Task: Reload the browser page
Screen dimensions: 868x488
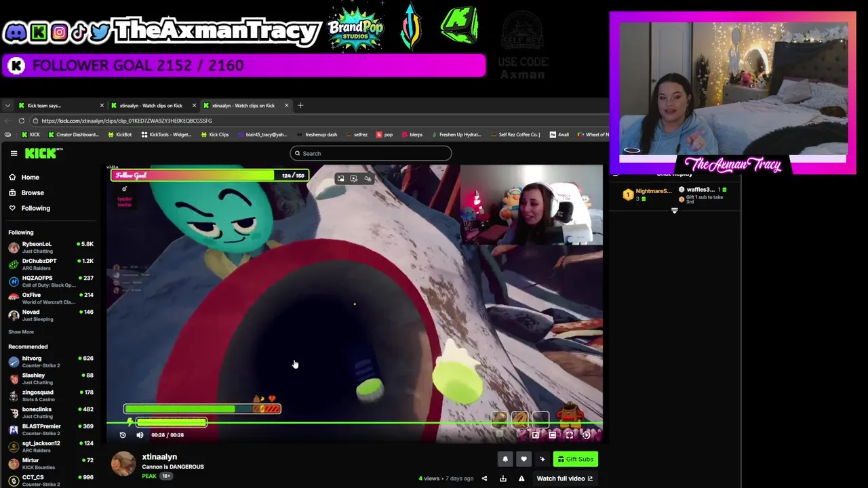Action: [22, 121]
